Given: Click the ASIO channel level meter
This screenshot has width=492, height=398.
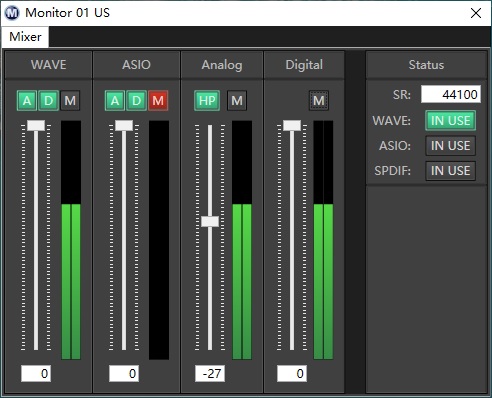Looking at the screenshot, I should [x=159, y=240].
